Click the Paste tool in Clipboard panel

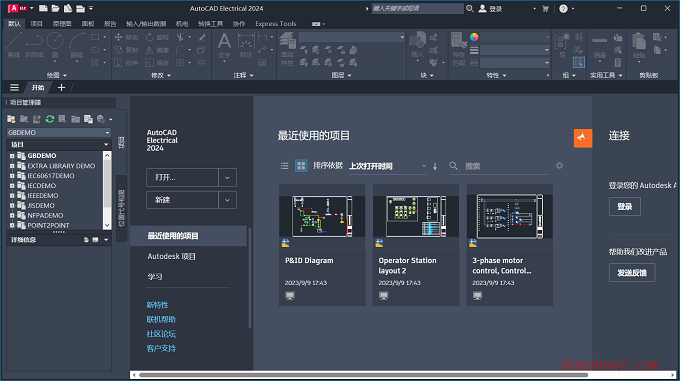(639, 46)
